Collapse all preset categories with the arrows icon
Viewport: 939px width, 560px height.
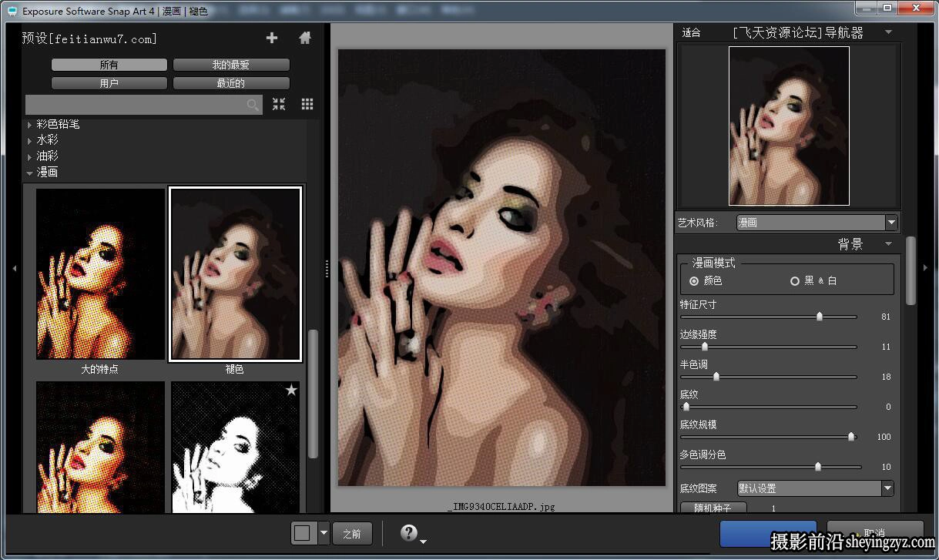279,104
